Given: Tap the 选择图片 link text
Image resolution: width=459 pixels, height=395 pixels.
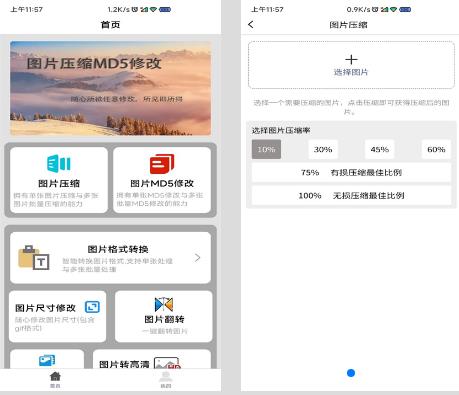Looking at the screenshot, I should pyautogui.click(x=351, y=72).
